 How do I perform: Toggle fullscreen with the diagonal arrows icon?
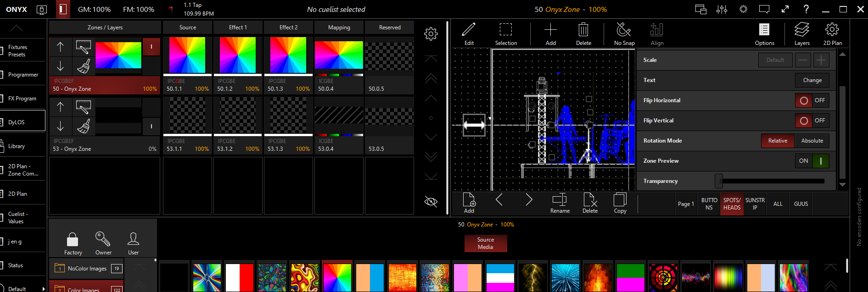[x=785, y=9]
